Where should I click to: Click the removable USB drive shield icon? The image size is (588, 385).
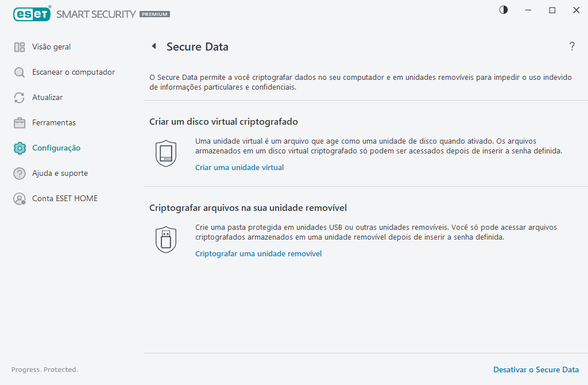166,238
